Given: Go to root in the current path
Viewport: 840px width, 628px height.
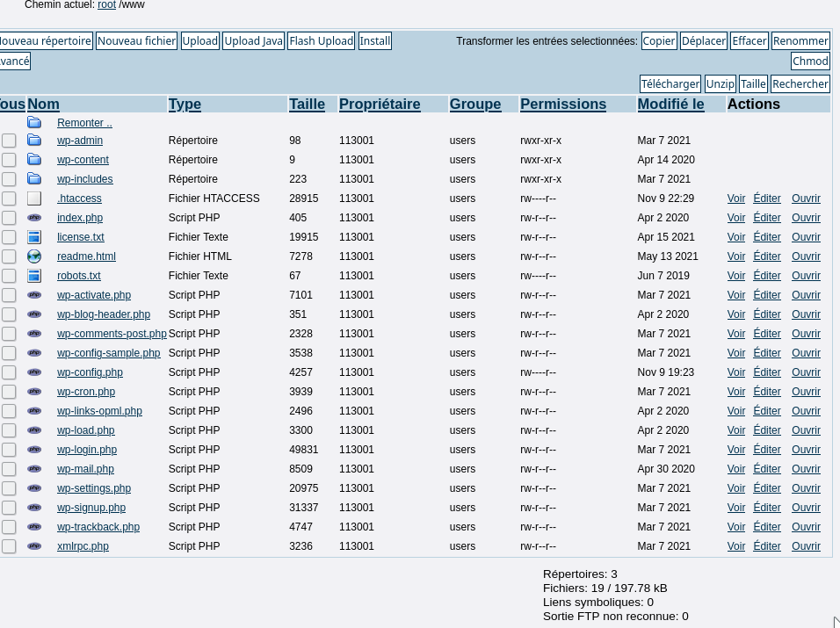Looking at the screenshot, I should click(x=106, y=5).
